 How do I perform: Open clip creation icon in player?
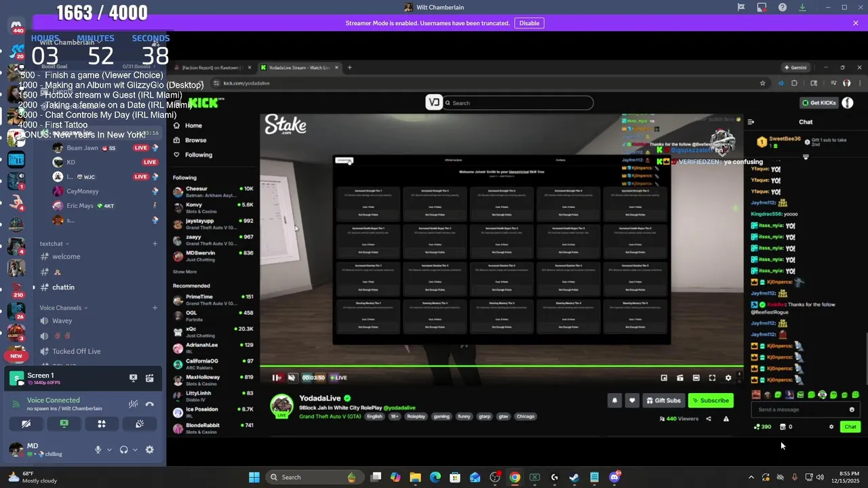[680, 378]
